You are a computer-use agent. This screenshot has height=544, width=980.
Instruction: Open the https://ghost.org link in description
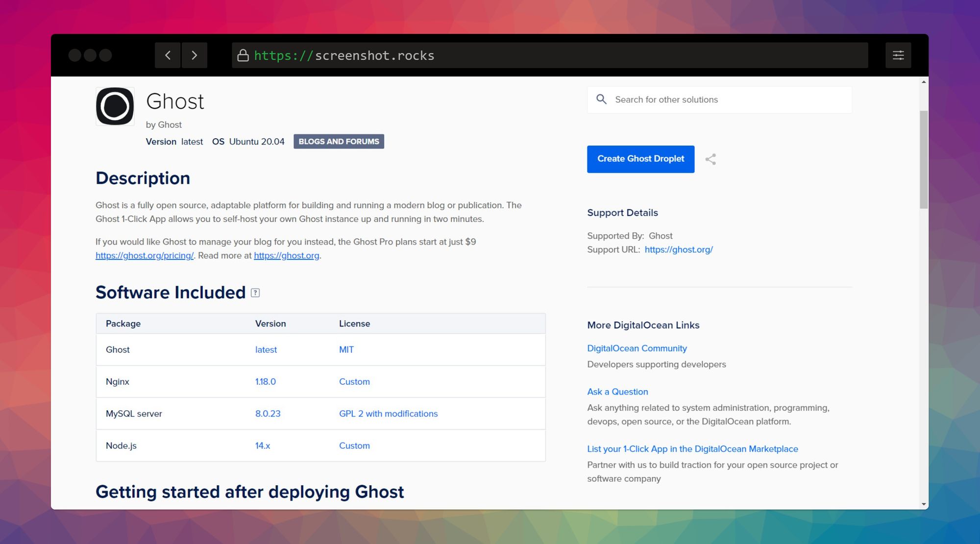pos(287,255)
